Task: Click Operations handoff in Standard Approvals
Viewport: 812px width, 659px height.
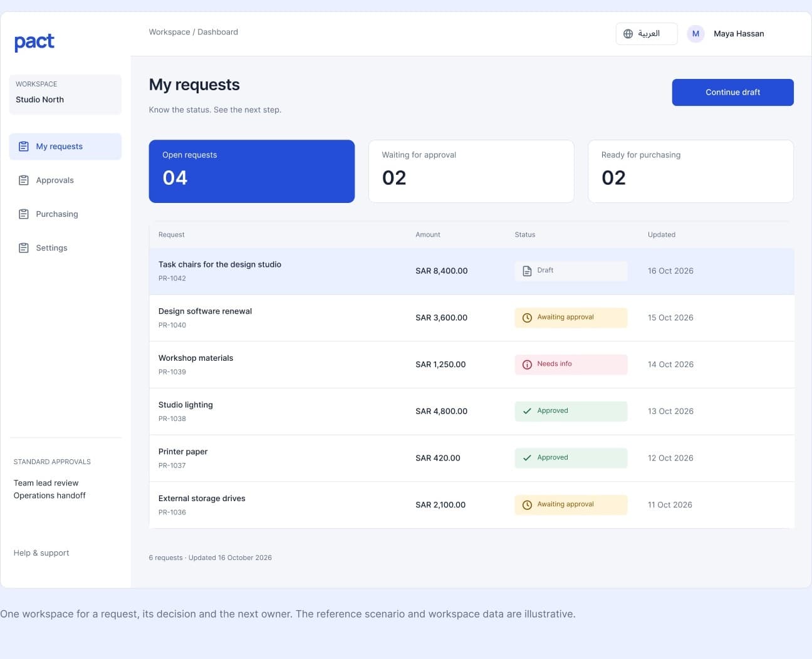Action: pos(49,496)
